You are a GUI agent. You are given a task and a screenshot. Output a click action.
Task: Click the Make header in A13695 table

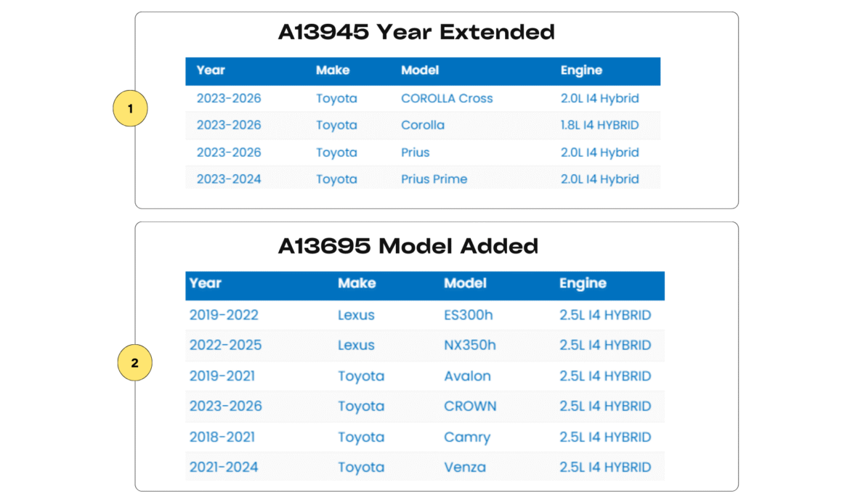pyautogui.click(x=357, y=283)
